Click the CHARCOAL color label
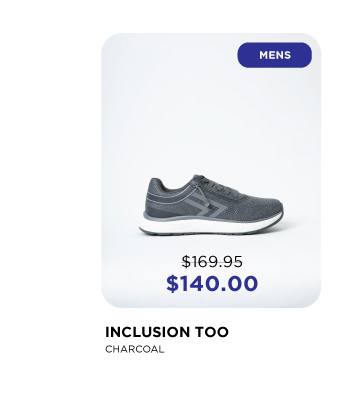This screenshot has height=412, width=360. pos(135,349)
